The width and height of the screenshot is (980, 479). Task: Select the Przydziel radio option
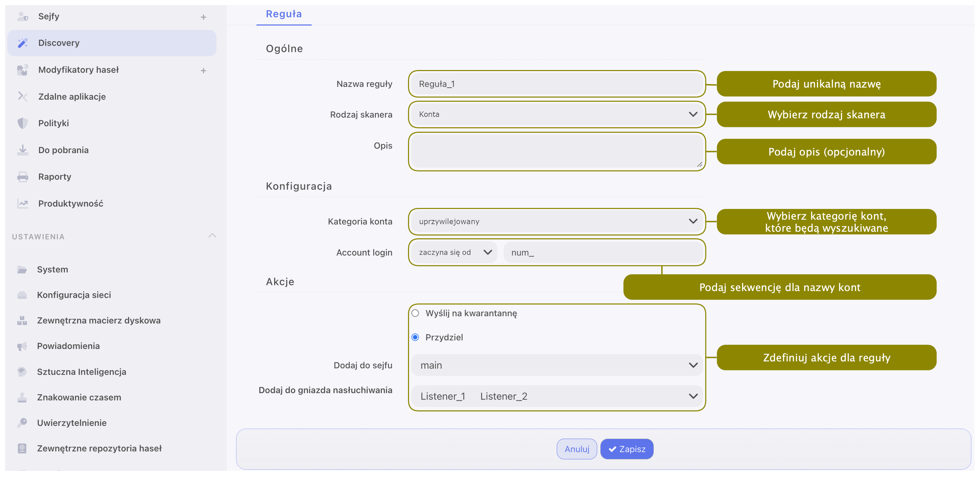point(415,337)
